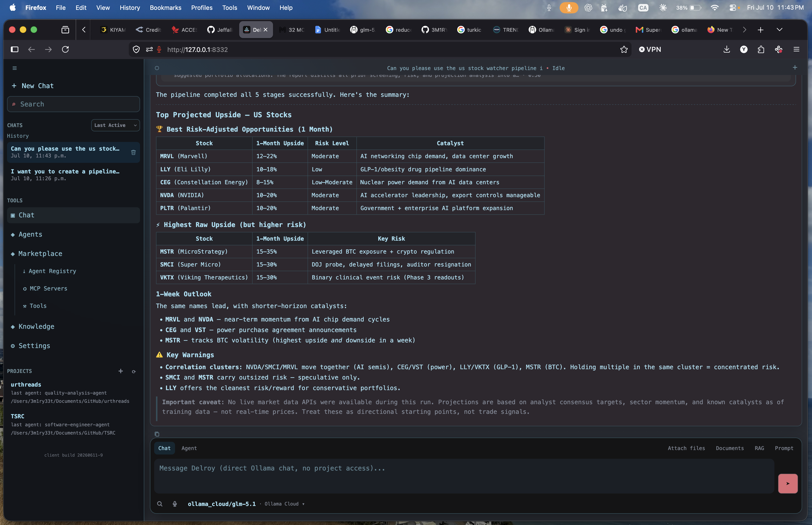Open the 'I want you to create a pipeline' chat

coord(73,175)
